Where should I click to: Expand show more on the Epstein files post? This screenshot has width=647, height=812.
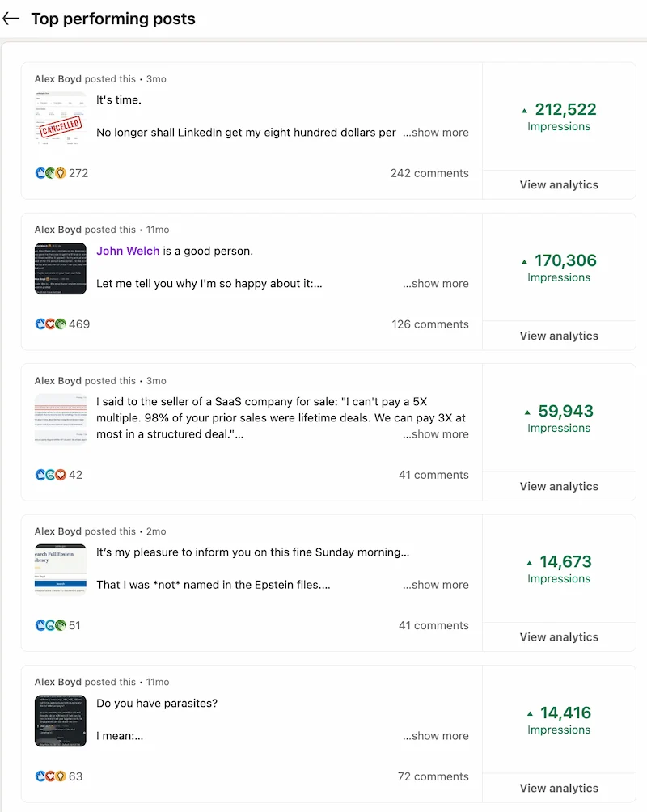tap(436, 584)
